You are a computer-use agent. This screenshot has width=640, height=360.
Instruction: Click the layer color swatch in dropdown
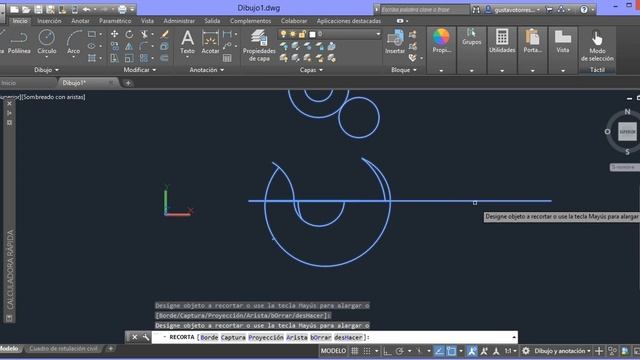click(312, 34)
